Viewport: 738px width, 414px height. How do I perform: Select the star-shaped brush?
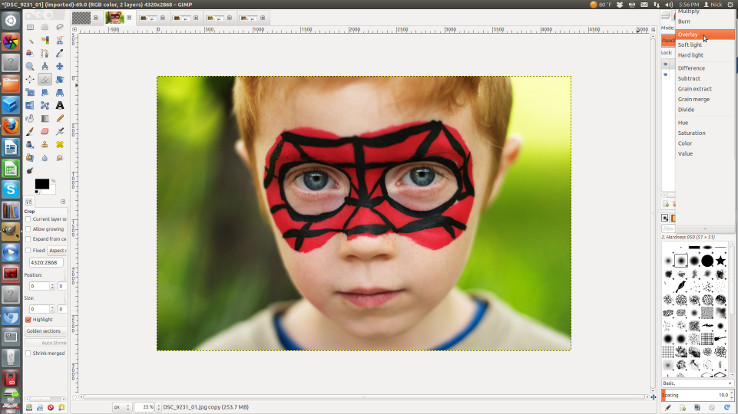[x=720, y=260]
